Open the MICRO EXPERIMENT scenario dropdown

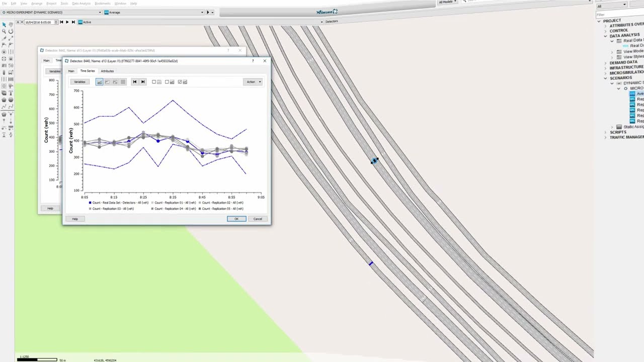[x=51, y=12]
